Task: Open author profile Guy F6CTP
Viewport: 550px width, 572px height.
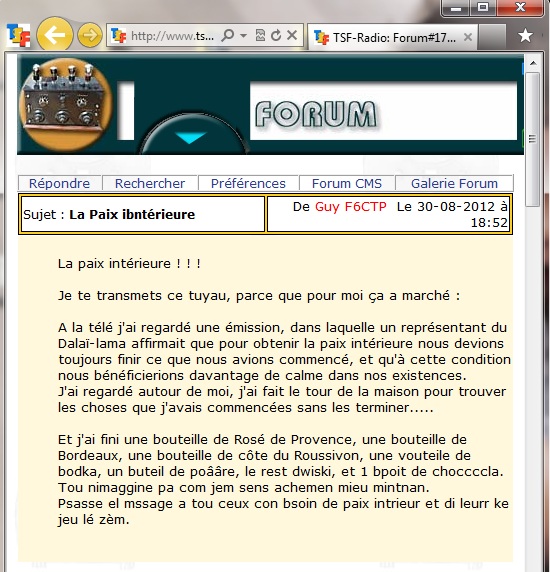Action: tap(351, 206)
